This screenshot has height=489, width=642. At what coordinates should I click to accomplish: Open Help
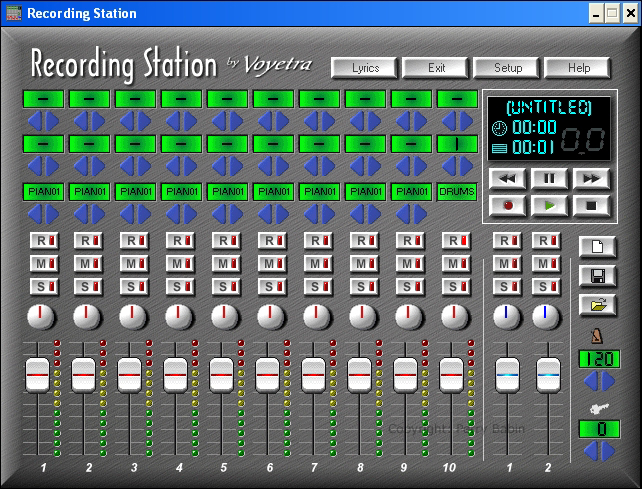pyautogui.click(x=577, y=68)
